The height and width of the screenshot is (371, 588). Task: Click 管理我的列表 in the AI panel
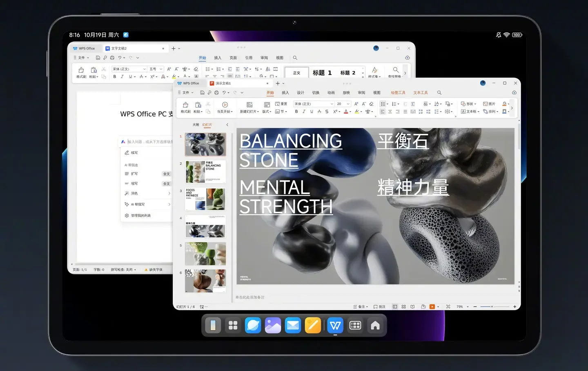tap(138, 215)
